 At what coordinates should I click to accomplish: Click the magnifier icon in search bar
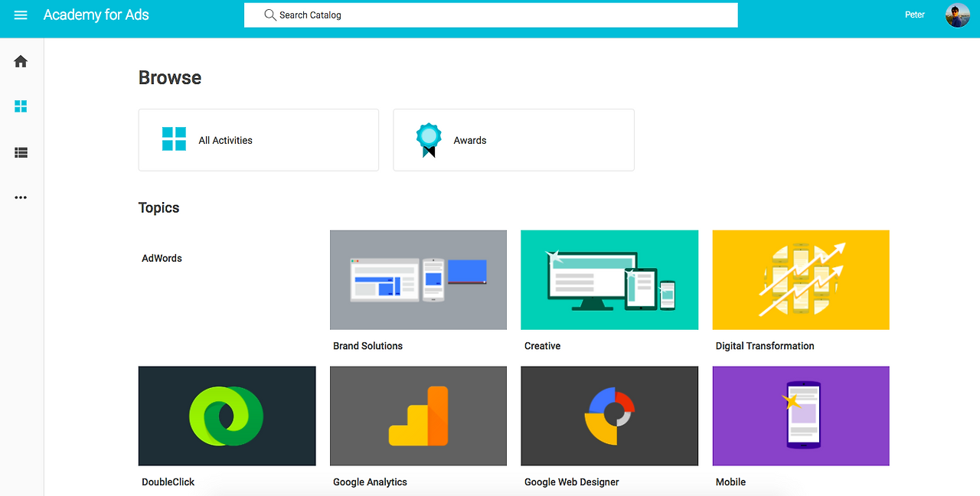(269, 15)
